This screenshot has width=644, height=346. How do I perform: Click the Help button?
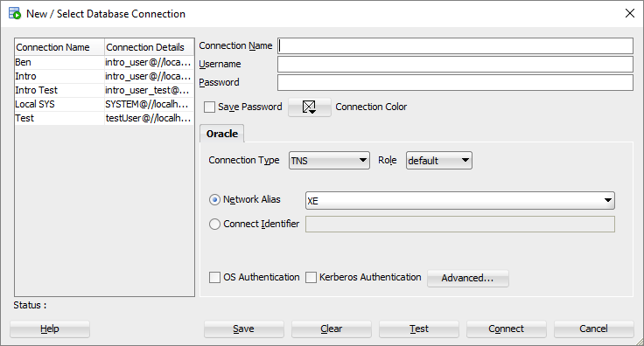[50, 329]
